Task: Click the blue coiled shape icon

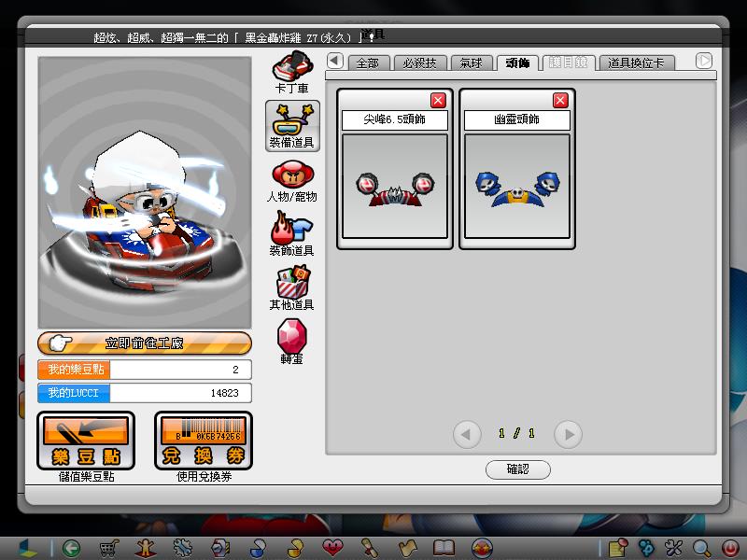Action: 646,548
